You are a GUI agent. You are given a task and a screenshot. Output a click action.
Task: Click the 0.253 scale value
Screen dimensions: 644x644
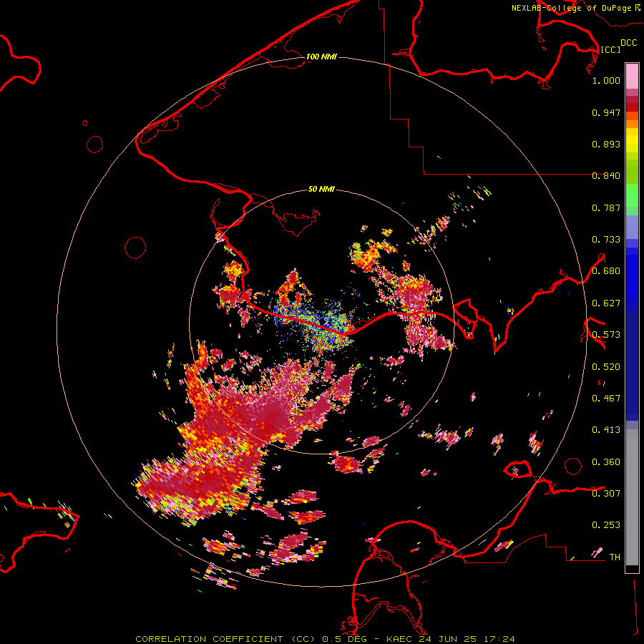coord(606,525)
